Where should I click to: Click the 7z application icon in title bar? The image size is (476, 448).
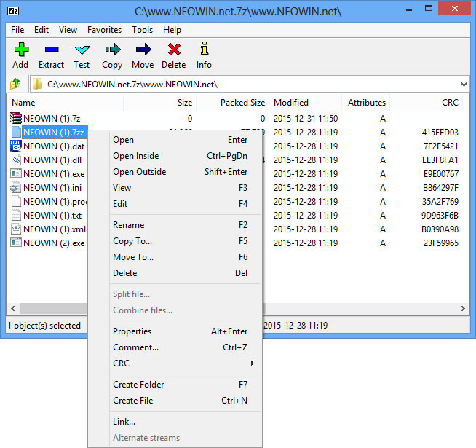pos(13,11)
